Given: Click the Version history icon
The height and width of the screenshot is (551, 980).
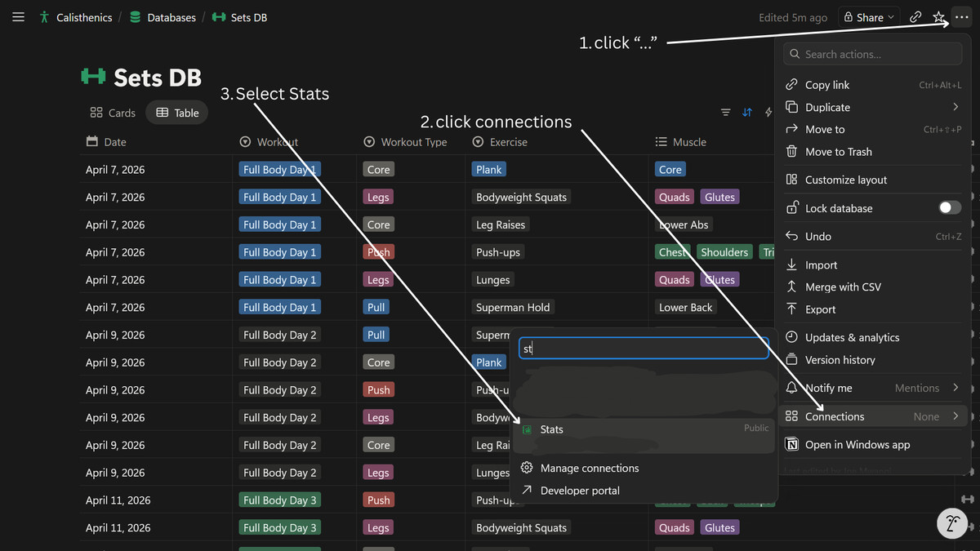Looking at the screenshot, I should [791, 360].
